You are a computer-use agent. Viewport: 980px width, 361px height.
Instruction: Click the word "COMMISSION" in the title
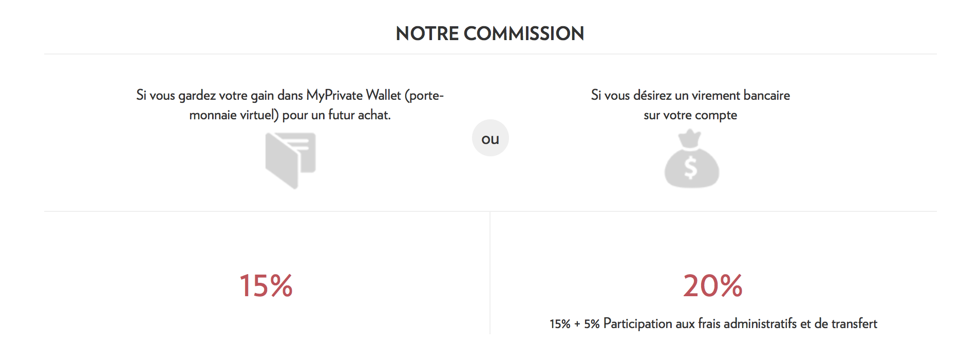523,34
